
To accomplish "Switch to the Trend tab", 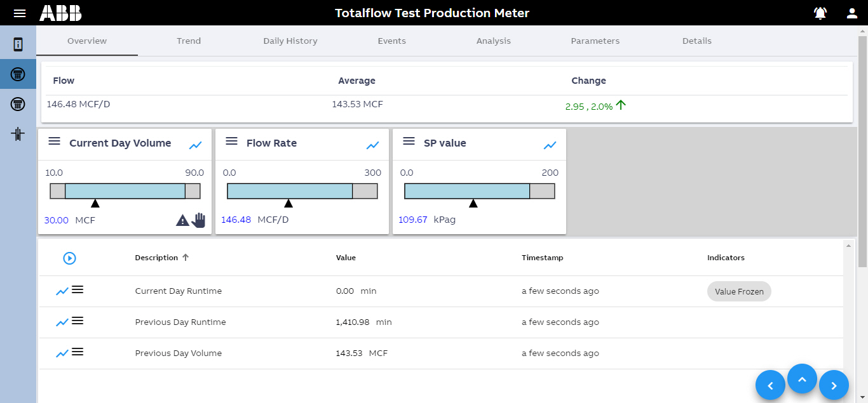I will pyautogui.click(x=189, y=41).
